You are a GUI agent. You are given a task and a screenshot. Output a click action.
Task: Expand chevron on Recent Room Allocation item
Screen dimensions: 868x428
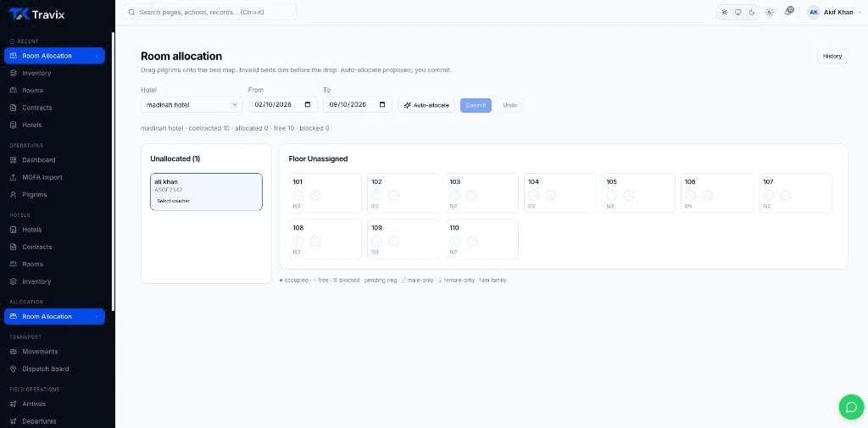point(97,56)
